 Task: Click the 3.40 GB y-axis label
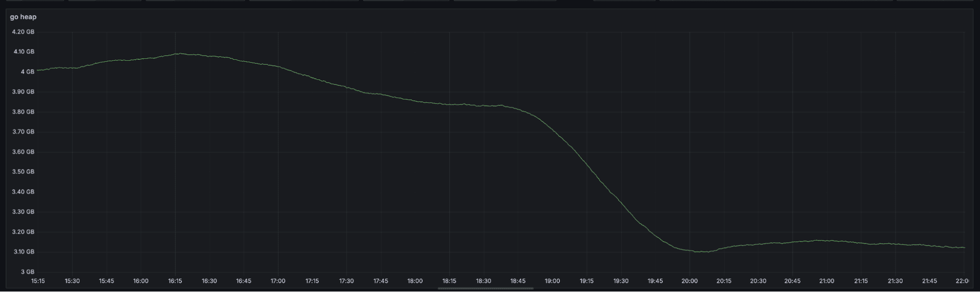coord(23,192)
